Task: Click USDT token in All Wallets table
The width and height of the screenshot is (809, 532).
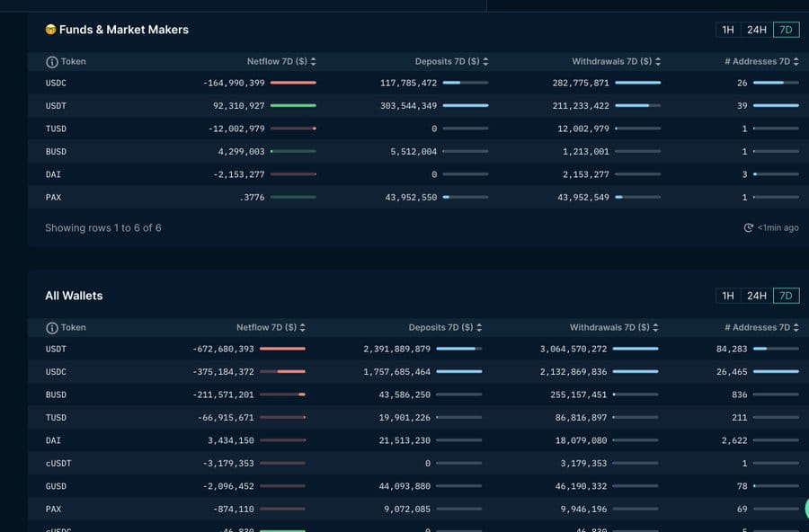Action: pyautogui.click(x=56, y=349)
